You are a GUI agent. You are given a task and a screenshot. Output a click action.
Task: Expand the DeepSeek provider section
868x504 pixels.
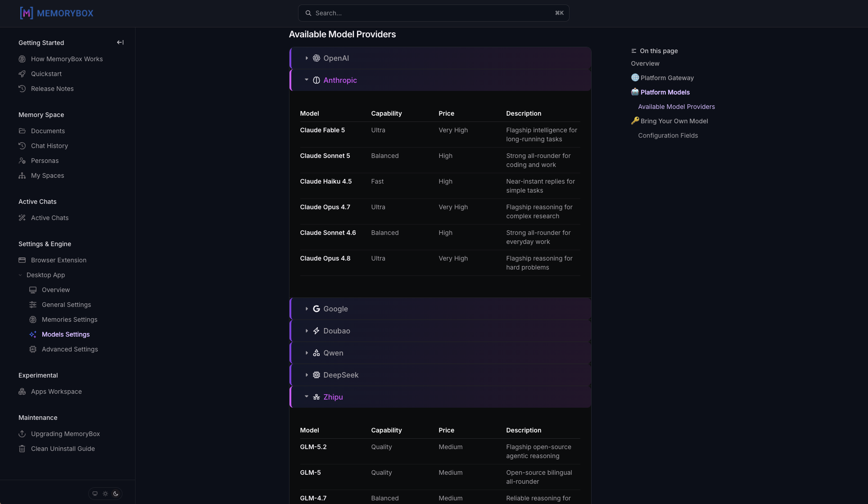pyautogui.click(x=440, y=375)
